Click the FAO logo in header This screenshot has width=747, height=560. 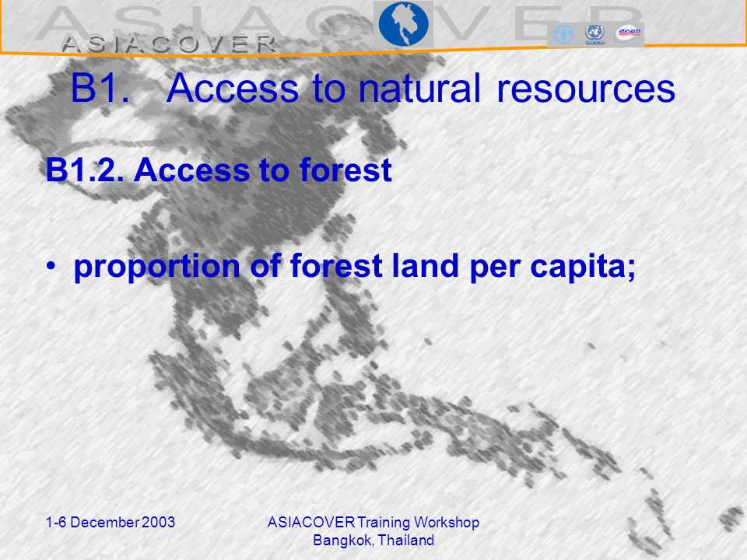pyautogui.click(x=563, y=35)
